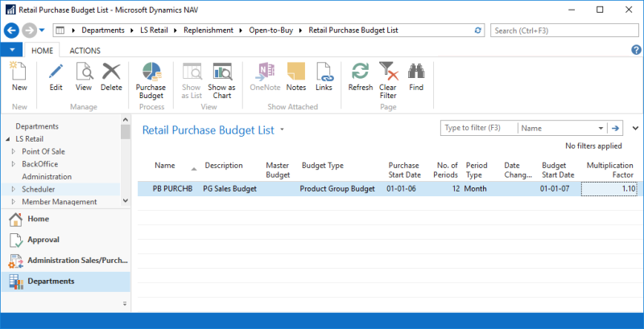Click the Edit pencil icon

pos(56,72)
